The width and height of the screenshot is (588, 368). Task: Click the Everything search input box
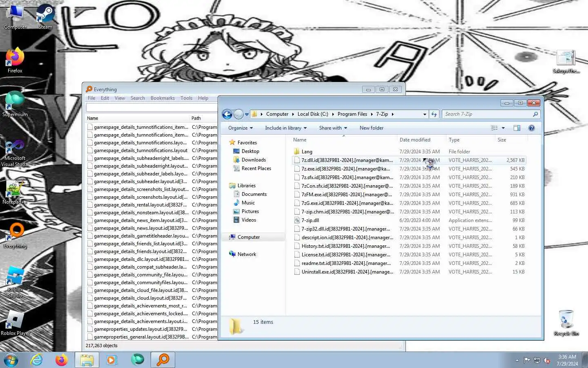[x=152, y=108]
